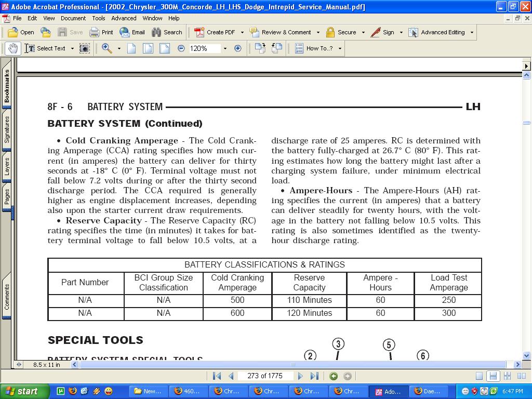Open the Signatures side tab
The image size is (532, 399).
pyautogui.click(x=7, y=129)
